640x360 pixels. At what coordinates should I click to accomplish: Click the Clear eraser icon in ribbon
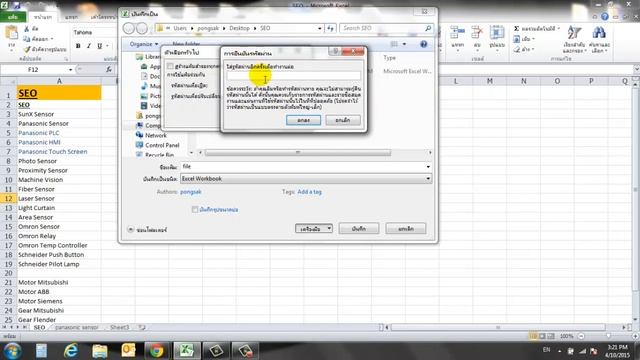coord(516,49)
